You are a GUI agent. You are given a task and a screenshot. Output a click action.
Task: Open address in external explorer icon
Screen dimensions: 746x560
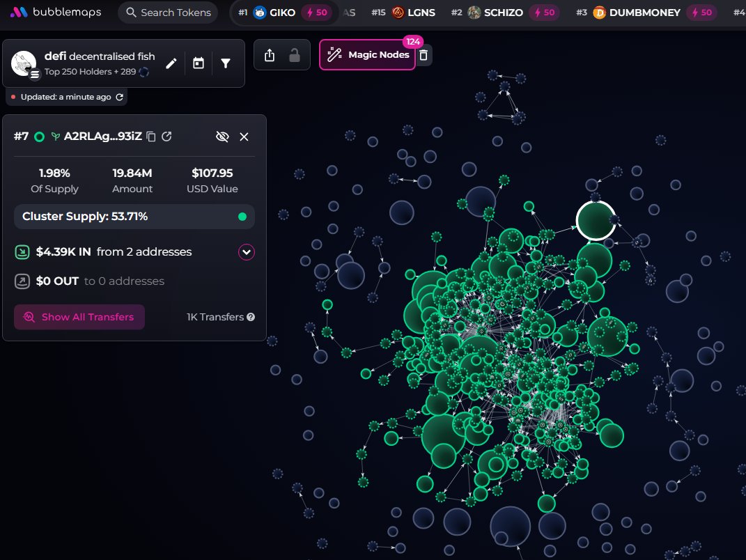click(x=166, y=137)
